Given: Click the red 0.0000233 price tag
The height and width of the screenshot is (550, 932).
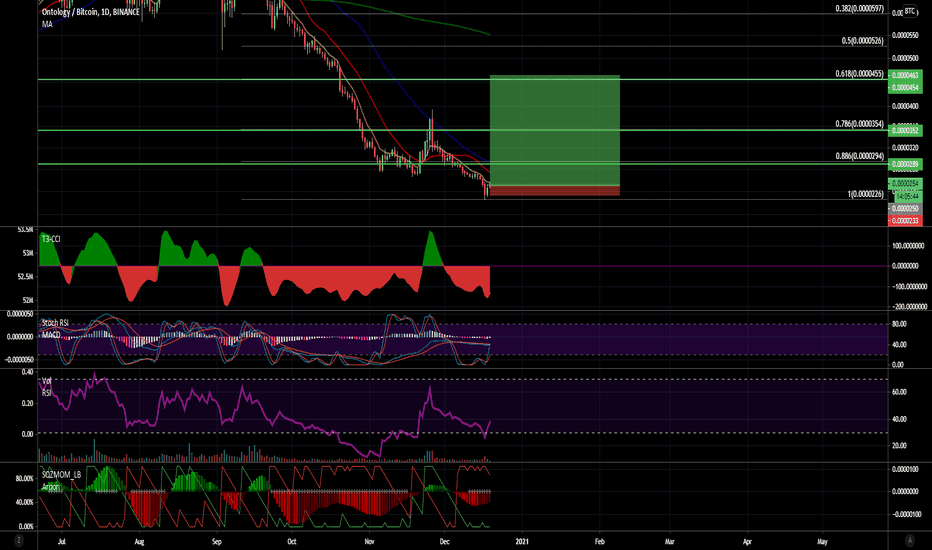Looking at the screenshot, I should 905,221.
